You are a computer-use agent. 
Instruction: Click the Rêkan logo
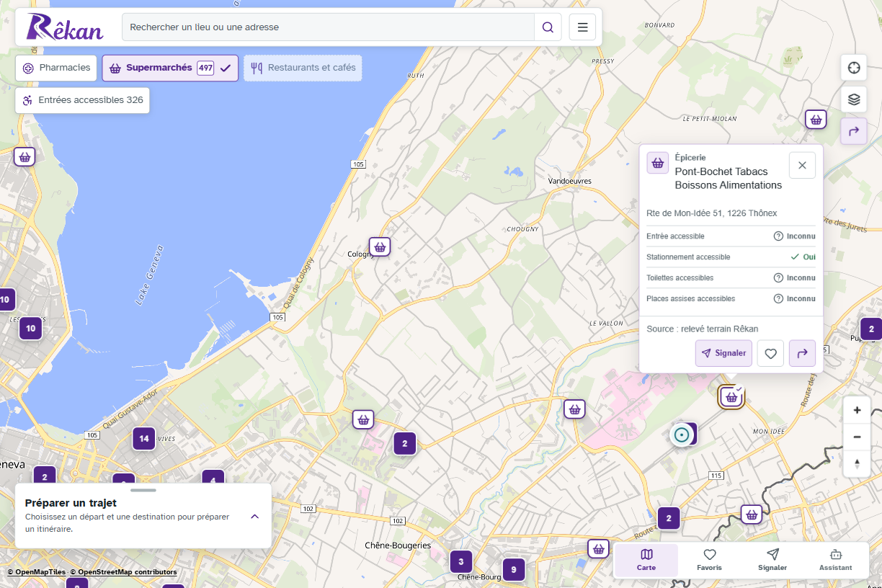click(65, 27)
